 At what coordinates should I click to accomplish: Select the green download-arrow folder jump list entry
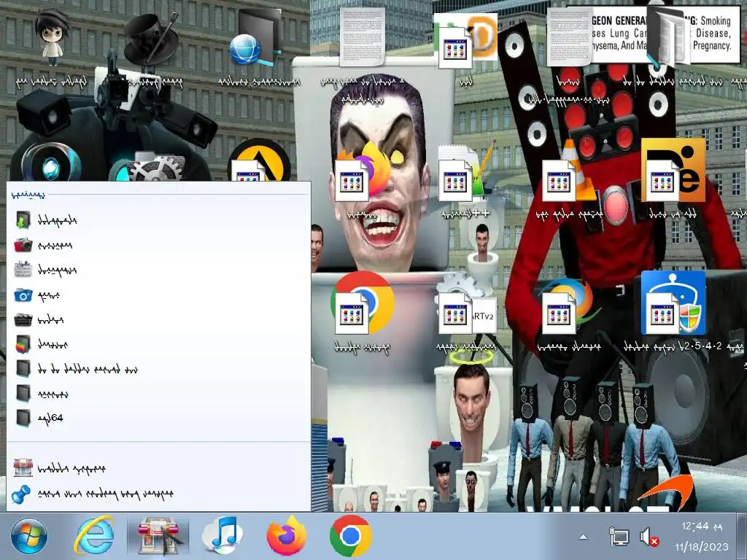click(158, 220)
